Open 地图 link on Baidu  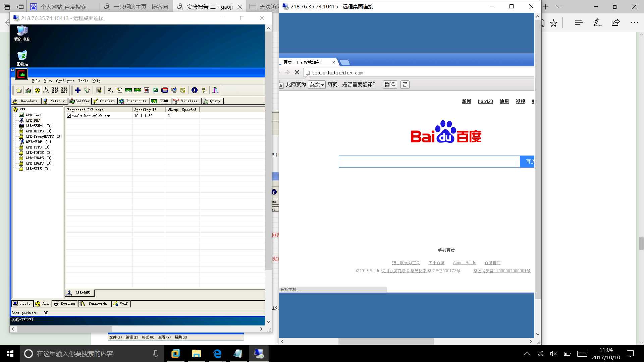pyautogui.click(x=504, y=101)
